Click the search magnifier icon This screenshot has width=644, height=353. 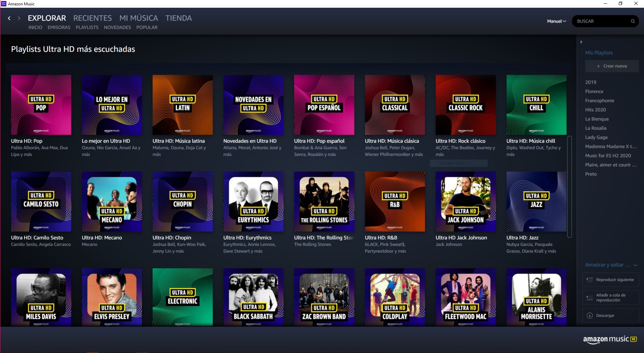point(633,21)
